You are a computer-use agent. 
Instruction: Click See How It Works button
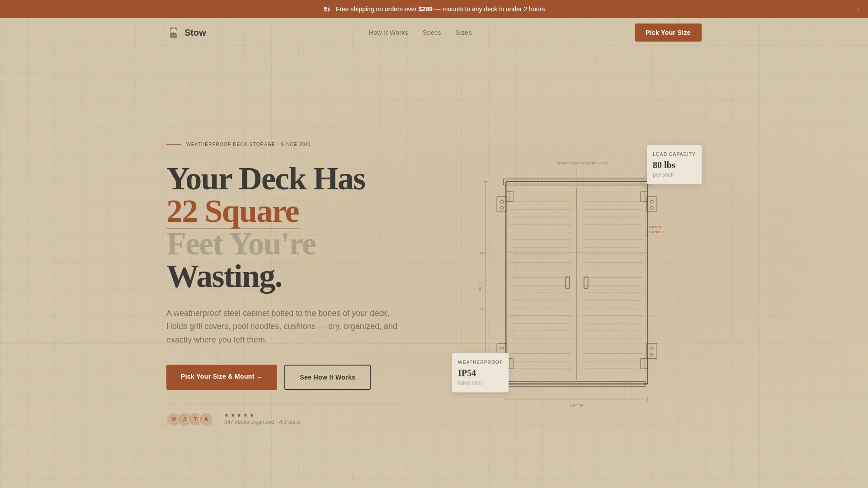coord(327,377)
